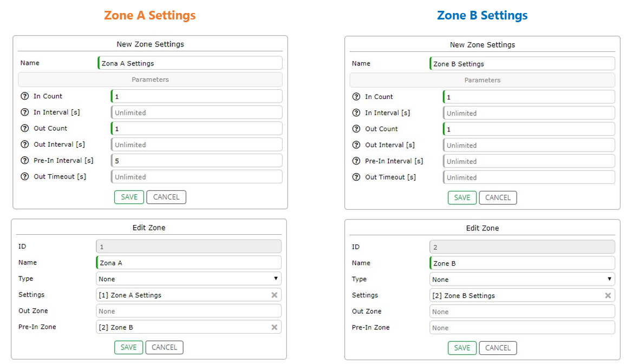Select Out Zone field in Zone B edit form
The height and width of the screenshot is (364, 633).
pos(523,311)
